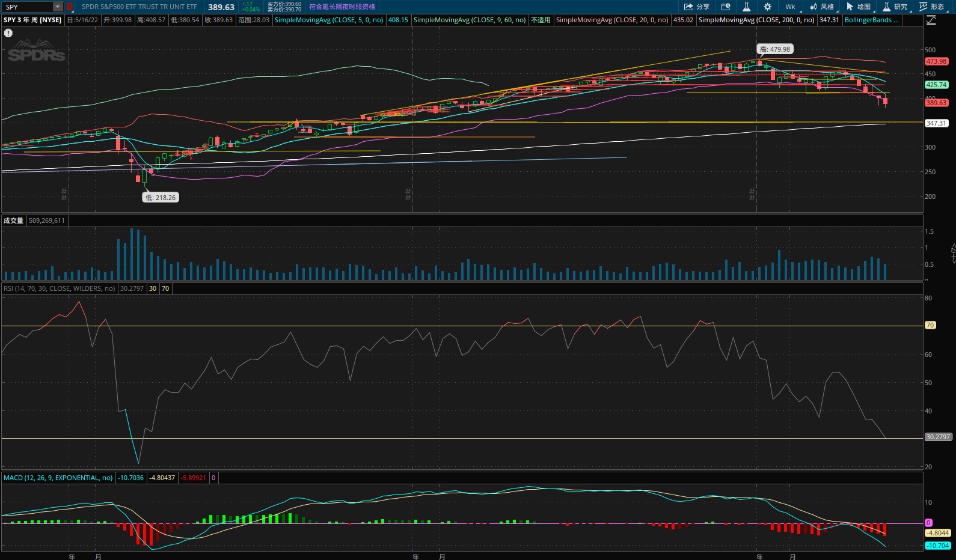
Task: Click the RSI header 30 level box
Action: tap(153, 288)
